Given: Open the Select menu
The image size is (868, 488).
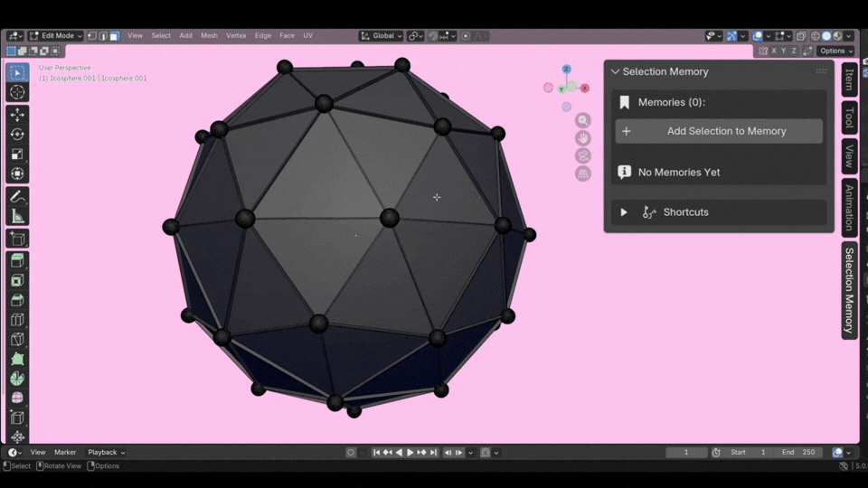Looking at the screenshot, I should 161,36.
